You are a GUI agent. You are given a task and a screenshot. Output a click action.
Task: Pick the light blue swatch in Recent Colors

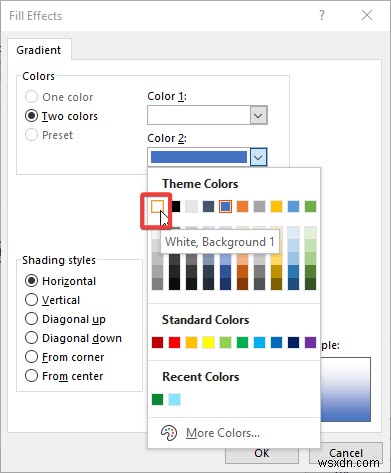tap(174, 399)
